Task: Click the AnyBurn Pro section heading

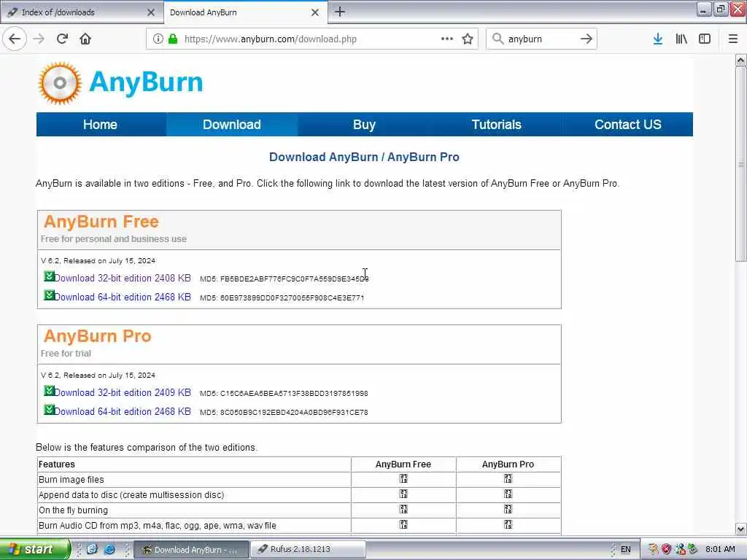Action: tap(97, 336)
